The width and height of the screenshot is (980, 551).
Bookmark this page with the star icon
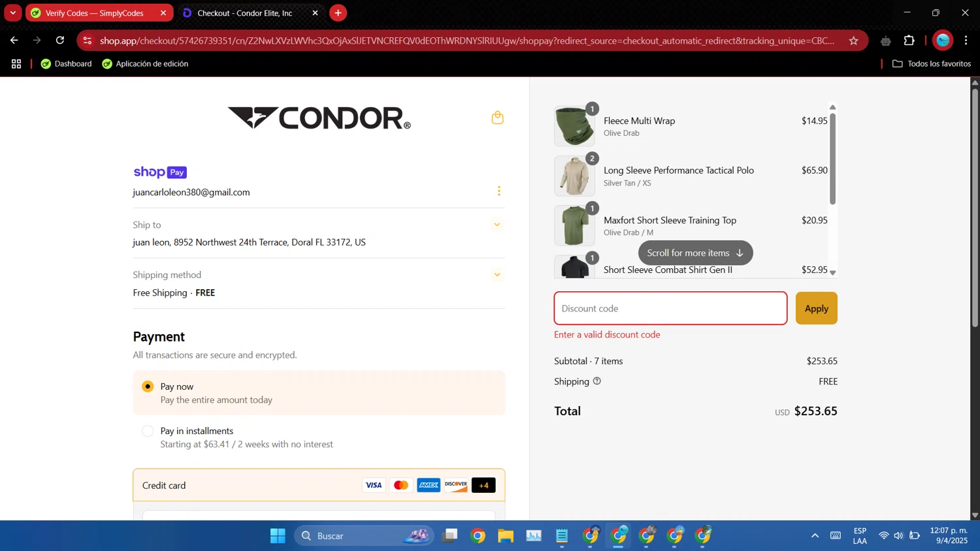(853, 40)
